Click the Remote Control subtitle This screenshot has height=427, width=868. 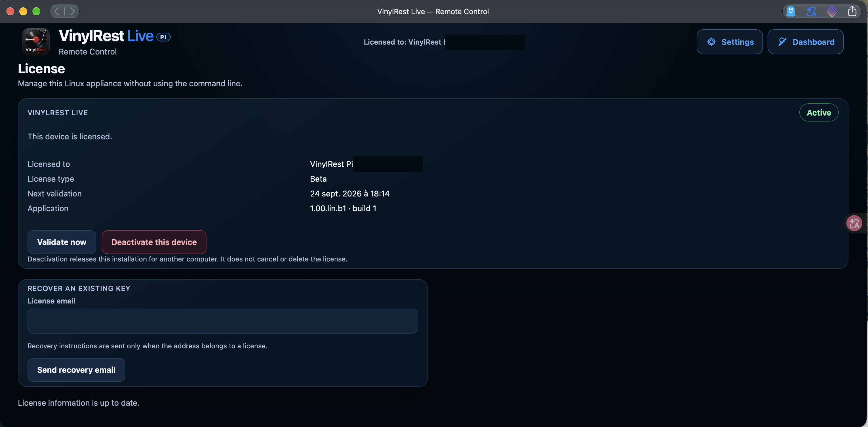[x=88, y=52]
